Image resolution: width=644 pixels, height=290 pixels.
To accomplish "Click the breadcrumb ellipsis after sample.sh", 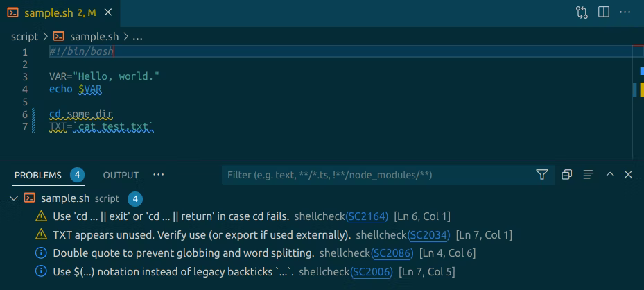I will pyautogui.click(x=137, y=36).
